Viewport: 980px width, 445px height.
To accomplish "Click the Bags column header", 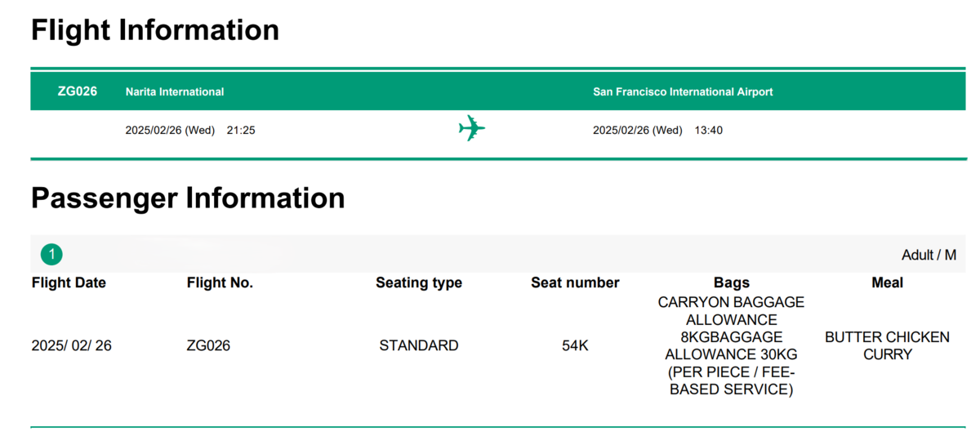I will [731, 283].
